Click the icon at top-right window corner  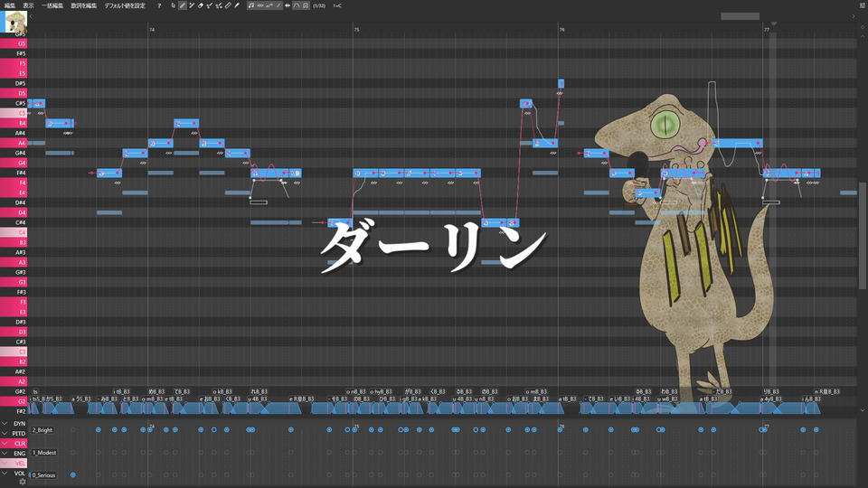coord(862,5)
